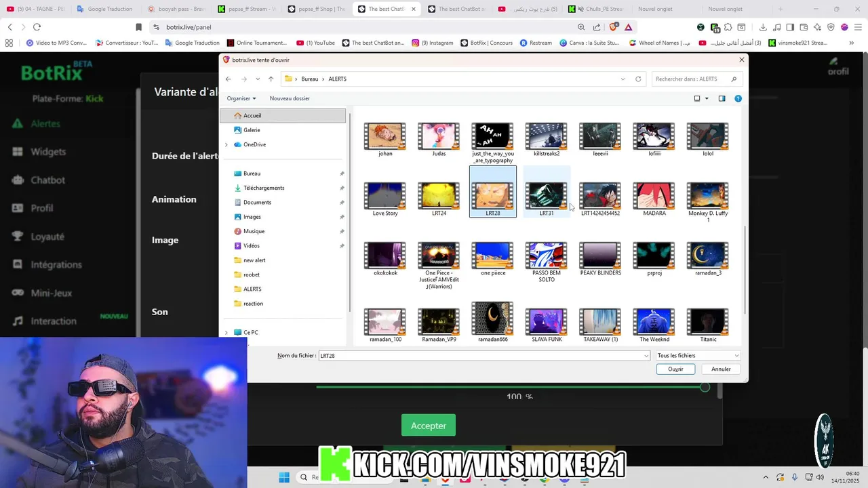Switch to the booyah pass browser tab
Viewport: 868px width, 488px height.
(x=176, y=9)
